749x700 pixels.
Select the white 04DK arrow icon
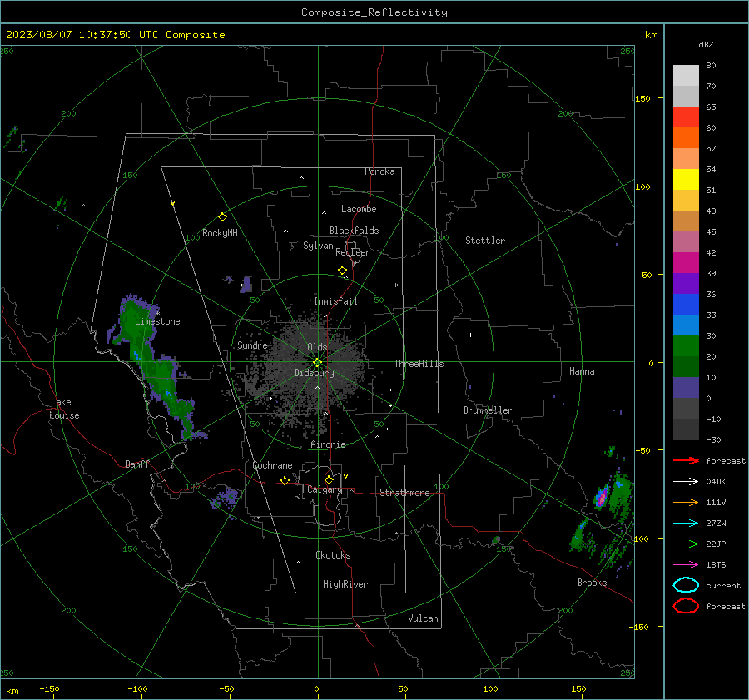pyautogui.click(x=686, y=481)
